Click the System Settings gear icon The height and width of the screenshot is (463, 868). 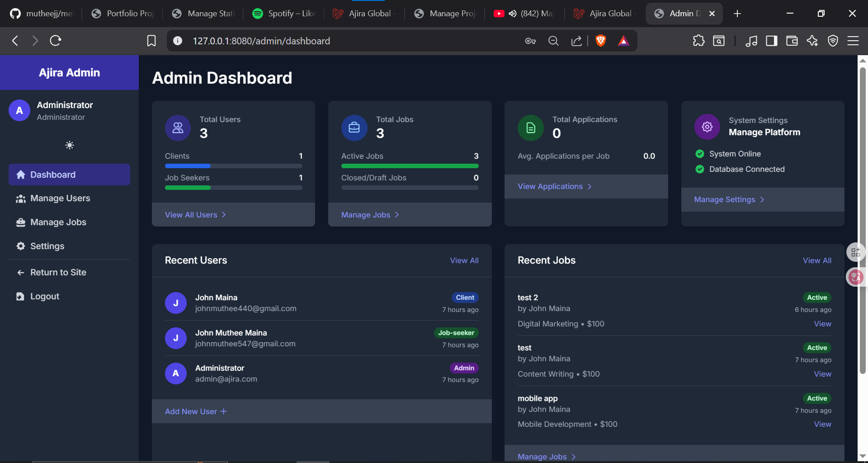(707, 127)
